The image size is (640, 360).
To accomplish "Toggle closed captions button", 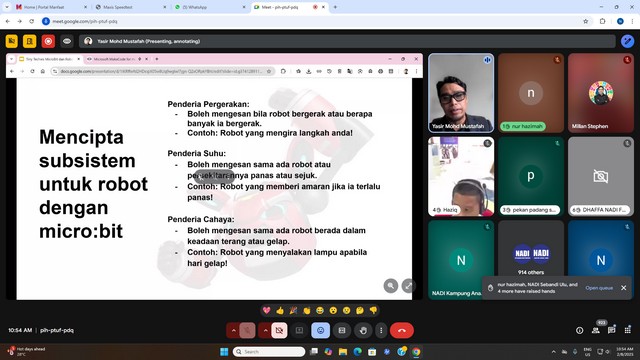I will (342, 330).
